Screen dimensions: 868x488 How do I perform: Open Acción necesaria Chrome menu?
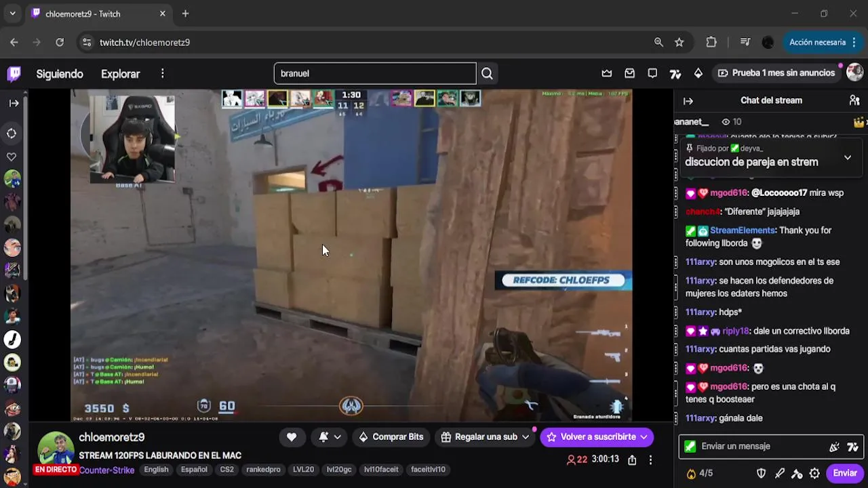tap(823, 42)
